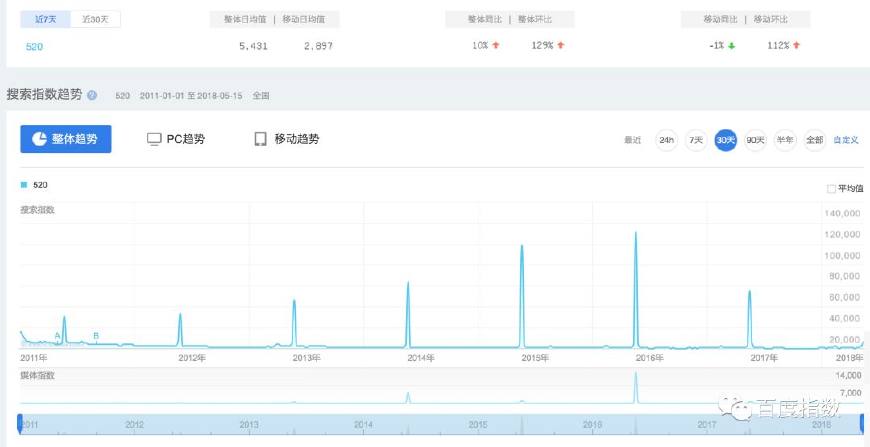Click the 2016 search index peak
Viewport: 870px width, 447px height.
click(x=636, y=233)
